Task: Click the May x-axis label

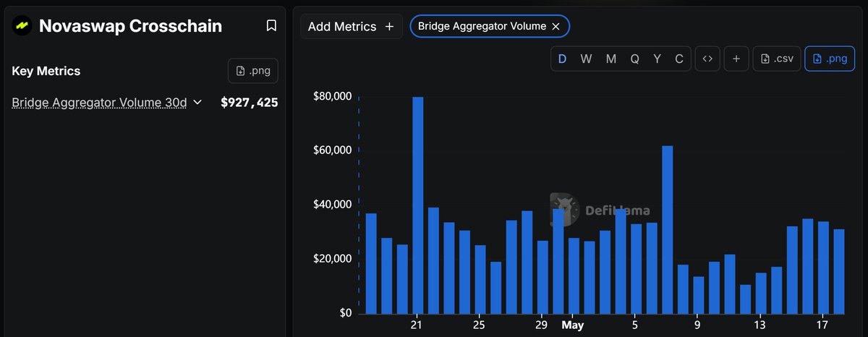Action: 572,325
